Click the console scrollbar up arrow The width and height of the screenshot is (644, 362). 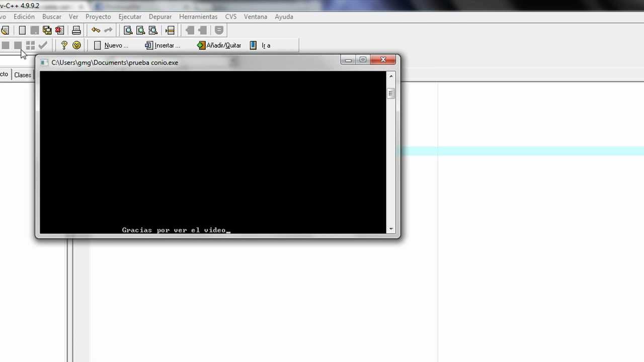391,76
